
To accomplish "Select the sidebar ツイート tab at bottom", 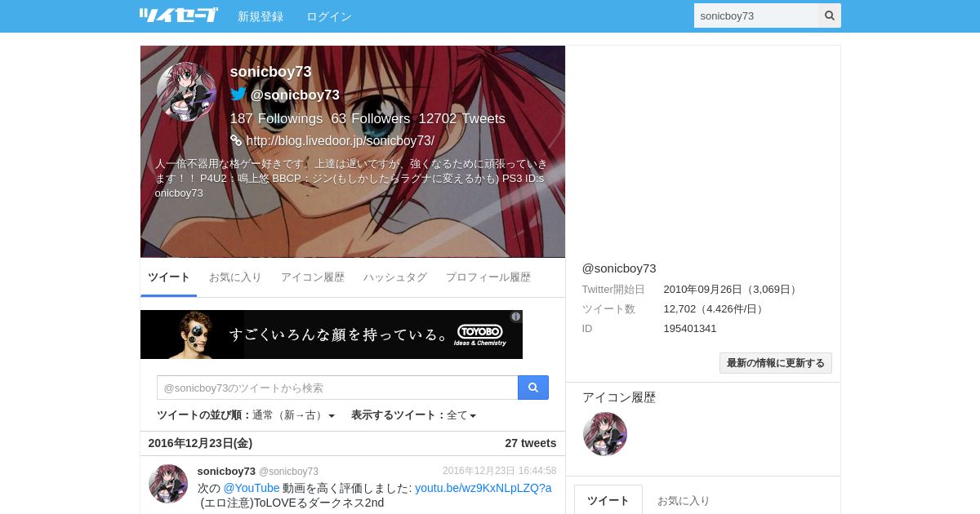I will pos(608,500).
